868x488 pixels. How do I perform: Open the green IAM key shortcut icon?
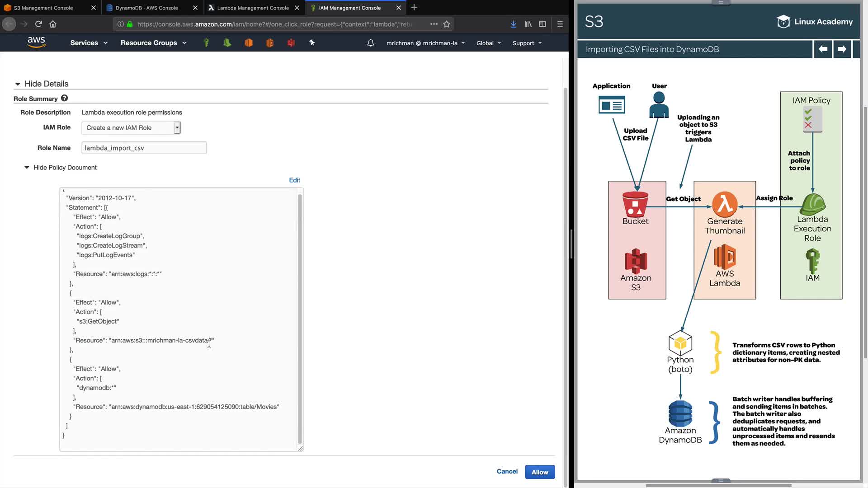(x=206, y=42)
